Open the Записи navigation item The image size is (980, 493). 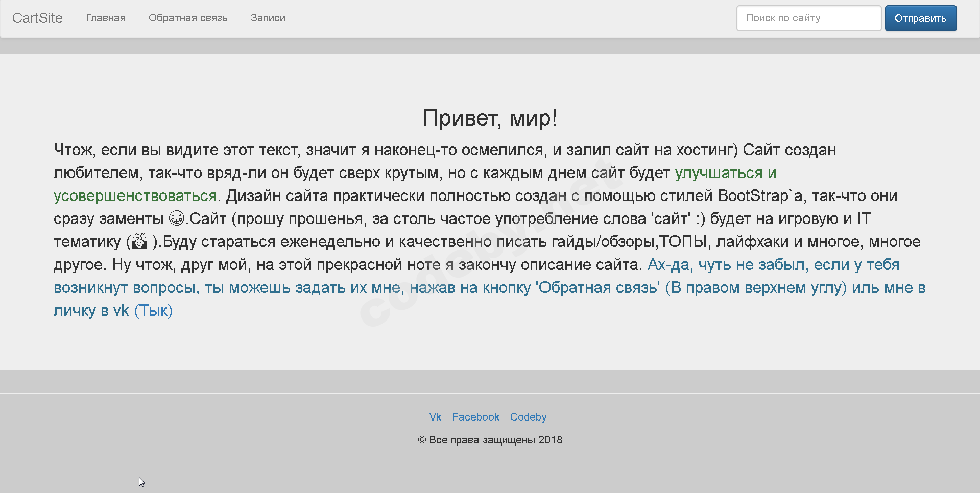point(268,18)
